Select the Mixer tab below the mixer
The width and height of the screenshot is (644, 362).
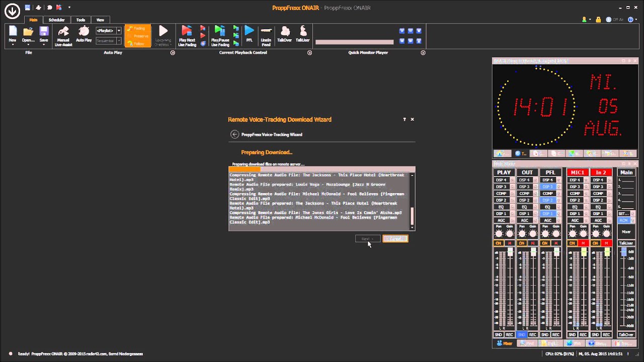[x=505, y=343]
